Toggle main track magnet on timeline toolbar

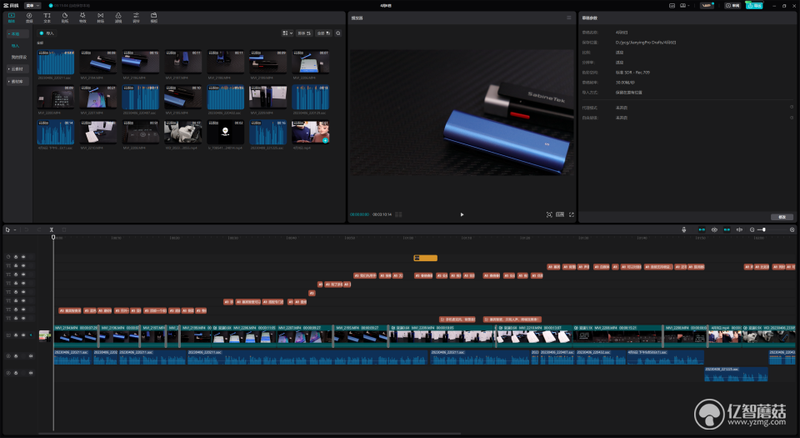702,230
